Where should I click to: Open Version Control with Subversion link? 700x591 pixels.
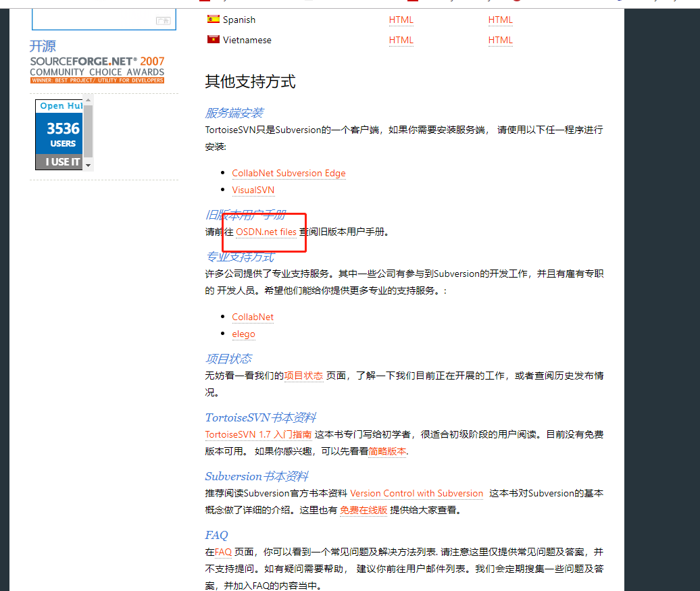pyautogui.click(x=416, y=493)
